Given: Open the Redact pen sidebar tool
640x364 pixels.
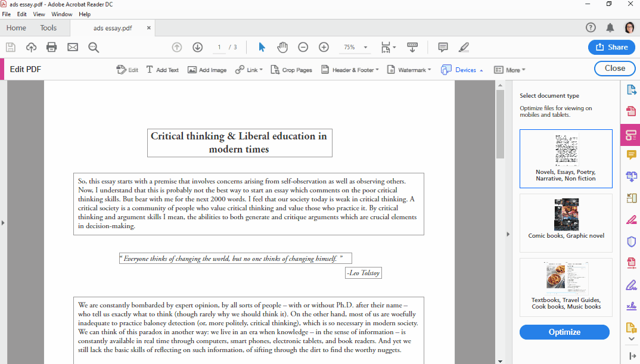Looking at the screenshot, I should tap(631, 220).
